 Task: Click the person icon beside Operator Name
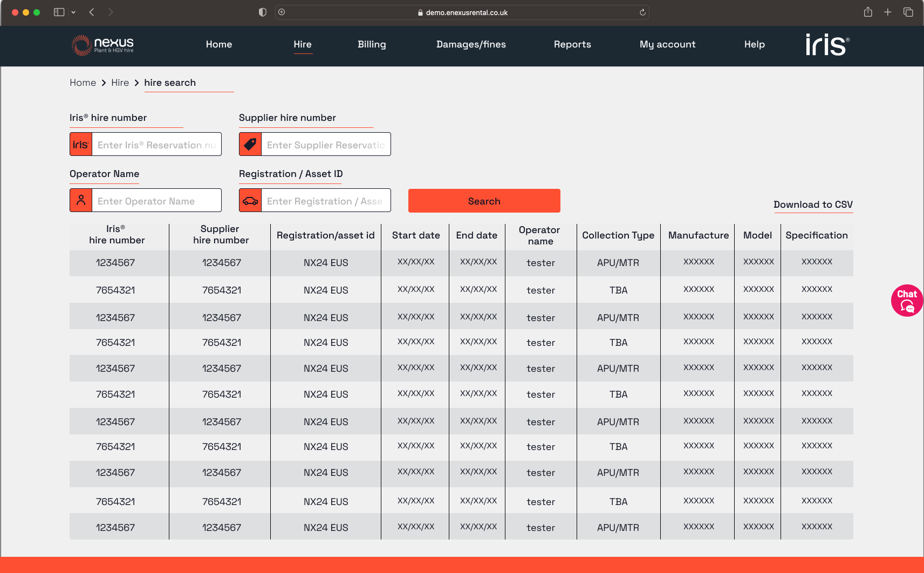pos(81,200)
